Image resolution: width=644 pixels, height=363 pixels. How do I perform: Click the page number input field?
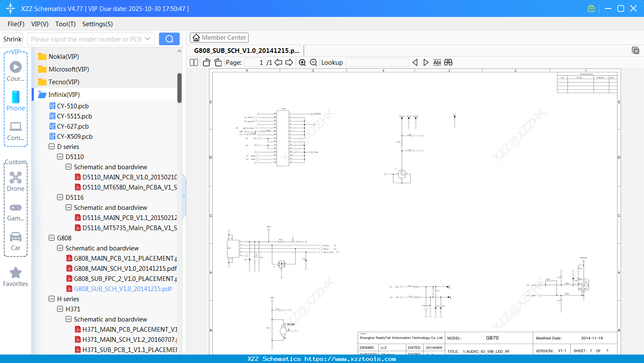click(x=254, y=62)
